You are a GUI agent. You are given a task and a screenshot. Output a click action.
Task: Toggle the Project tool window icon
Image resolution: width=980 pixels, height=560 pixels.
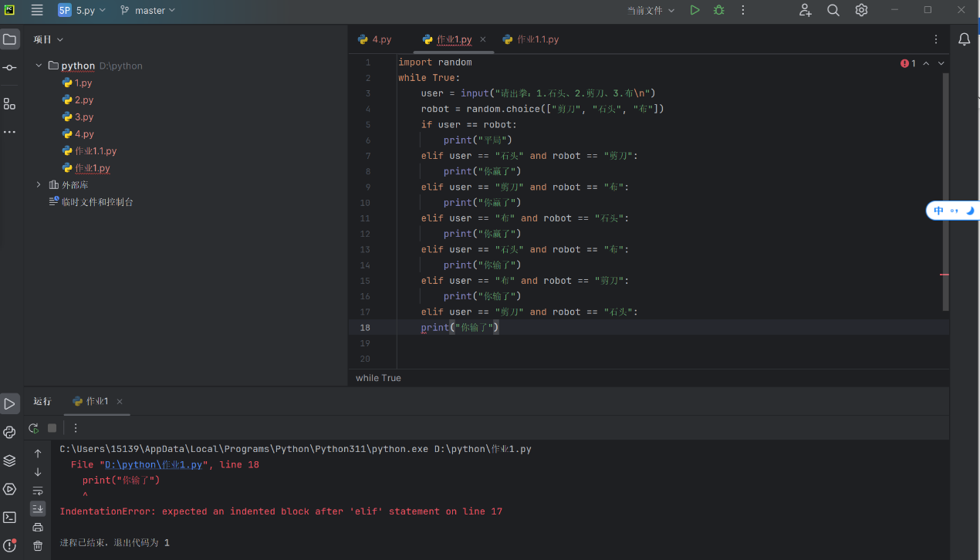9,39
